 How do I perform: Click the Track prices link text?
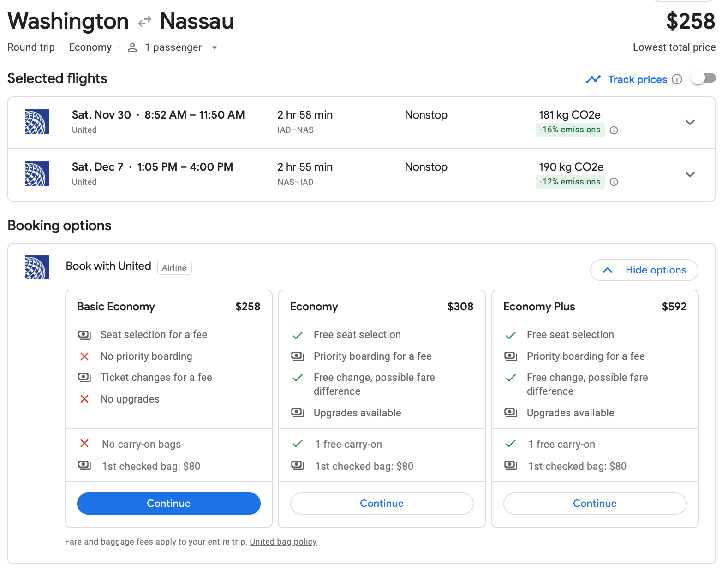click(637, 79)
